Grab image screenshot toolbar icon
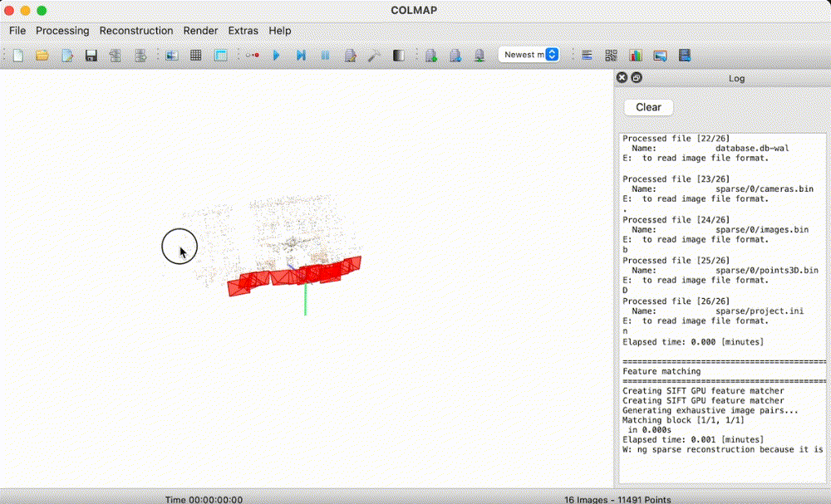The image size is (831, 504). [660, 55]
